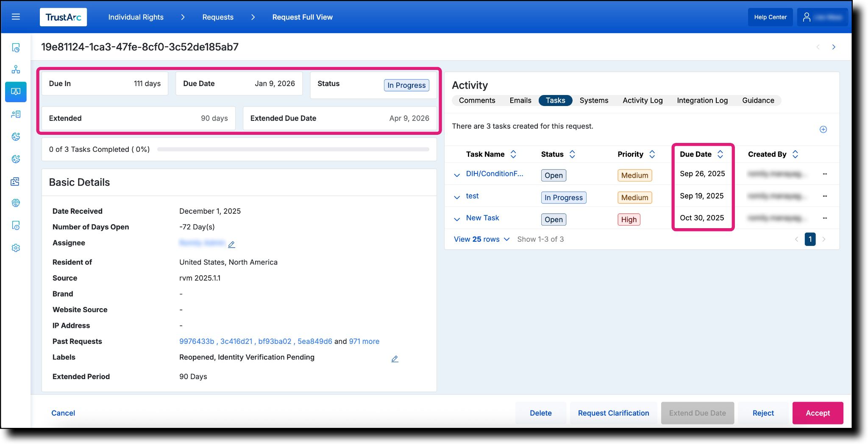Expand the DIH/ConditionF task row chevron
Viewport: 868px width, 444px height.
click(457, 175)
